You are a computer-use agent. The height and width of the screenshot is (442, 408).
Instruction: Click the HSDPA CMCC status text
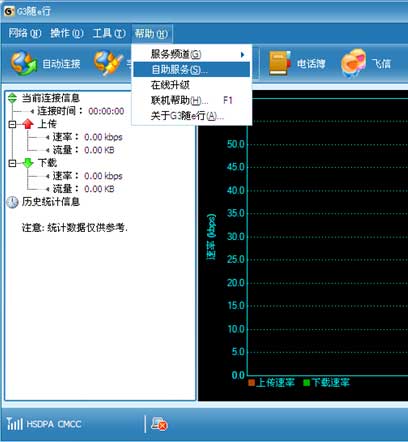point(54,424)
